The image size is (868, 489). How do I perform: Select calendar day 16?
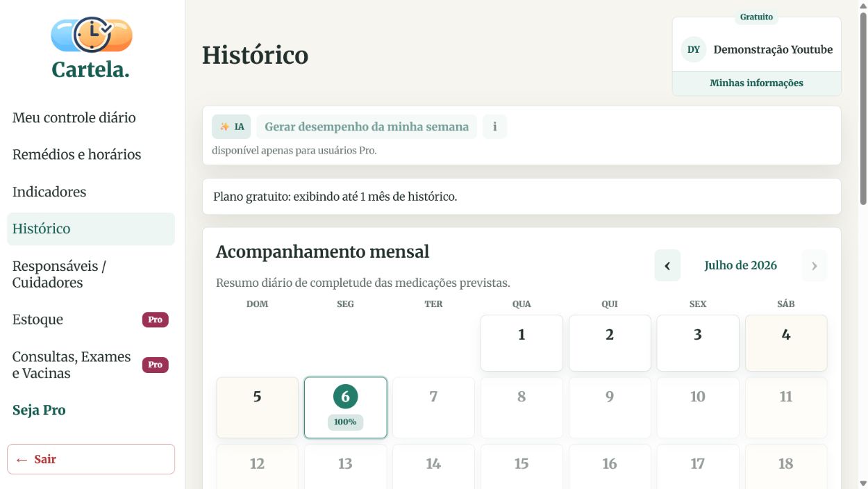pos(610,466)
